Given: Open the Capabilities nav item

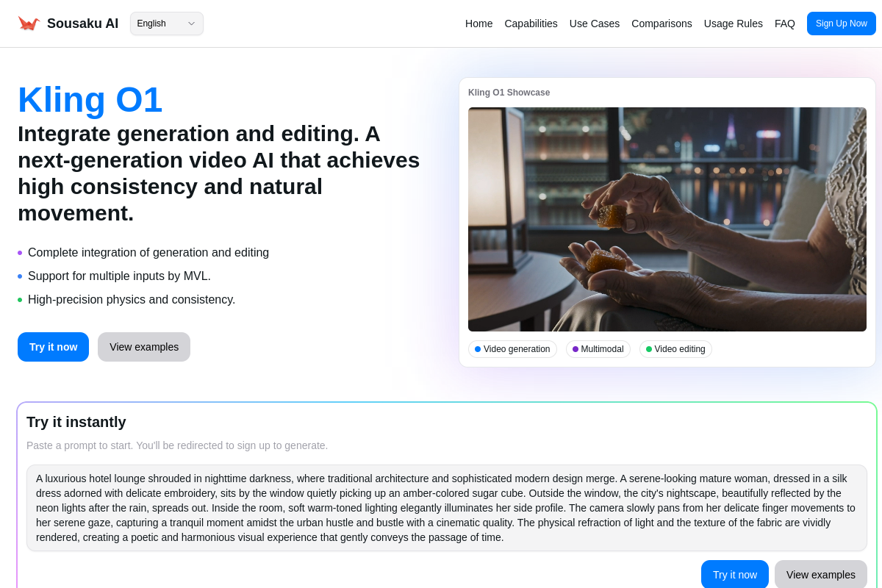Looking at the screenshot, I should [x=531, y=24].
